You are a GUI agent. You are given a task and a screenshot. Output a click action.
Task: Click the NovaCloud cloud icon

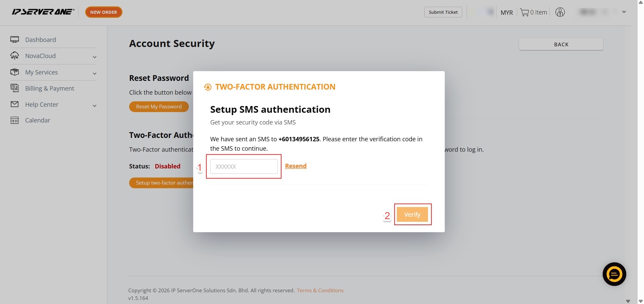[x=14, y=56]
